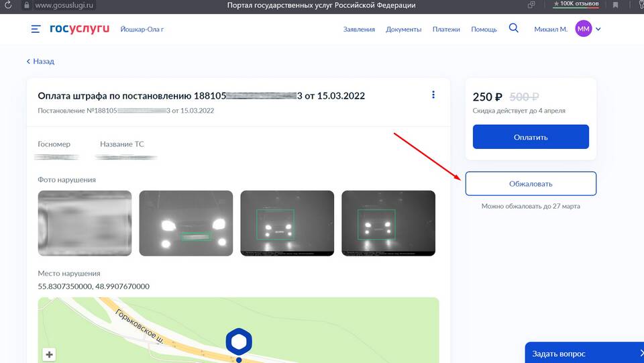
Task: Click the purple MM user avatar
Action: [x=584, y=29]
